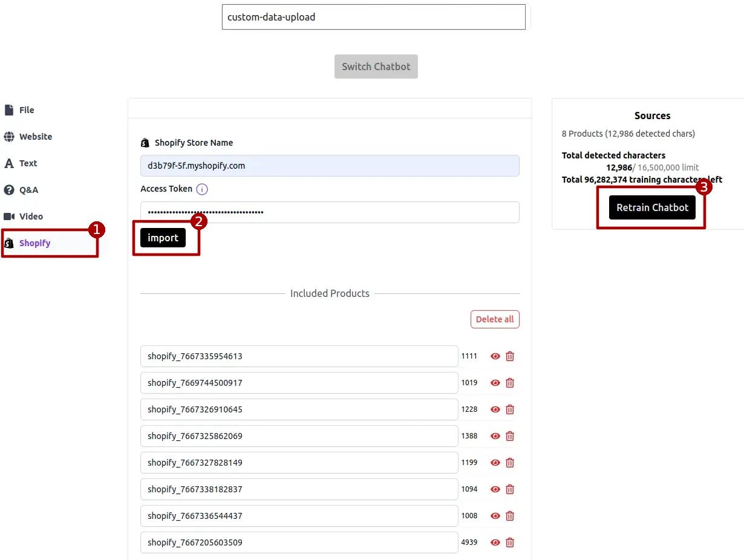Select the Q&A source tab

tap(28, 190)
